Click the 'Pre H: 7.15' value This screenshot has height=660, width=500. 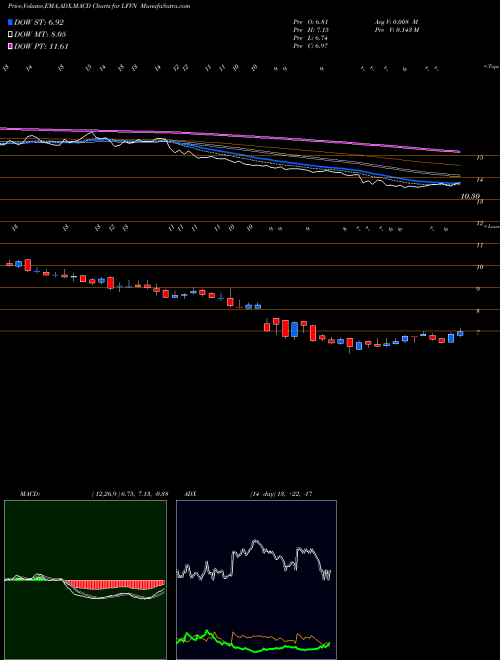311,30
